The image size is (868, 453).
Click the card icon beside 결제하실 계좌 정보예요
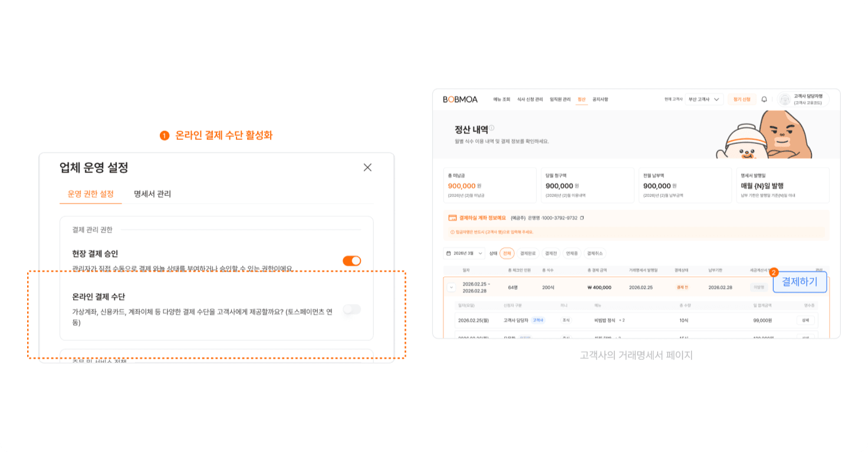(452, 218)
